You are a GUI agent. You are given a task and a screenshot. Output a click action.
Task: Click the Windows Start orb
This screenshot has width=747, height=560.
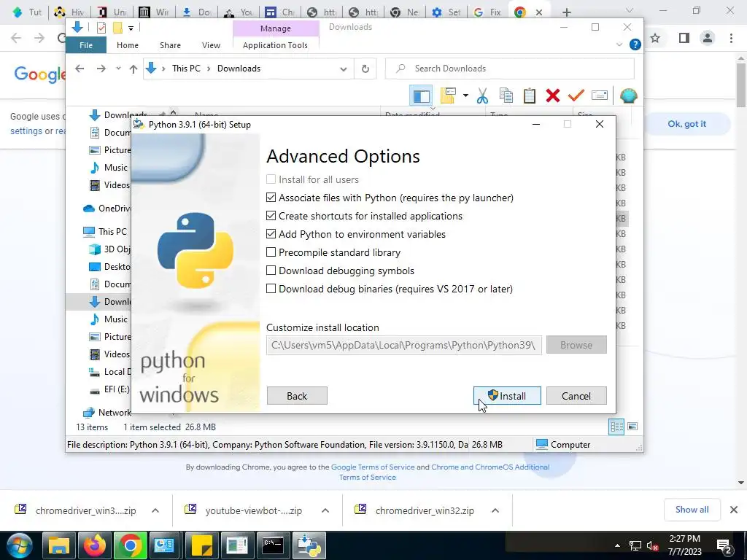[x=19, y=545]
